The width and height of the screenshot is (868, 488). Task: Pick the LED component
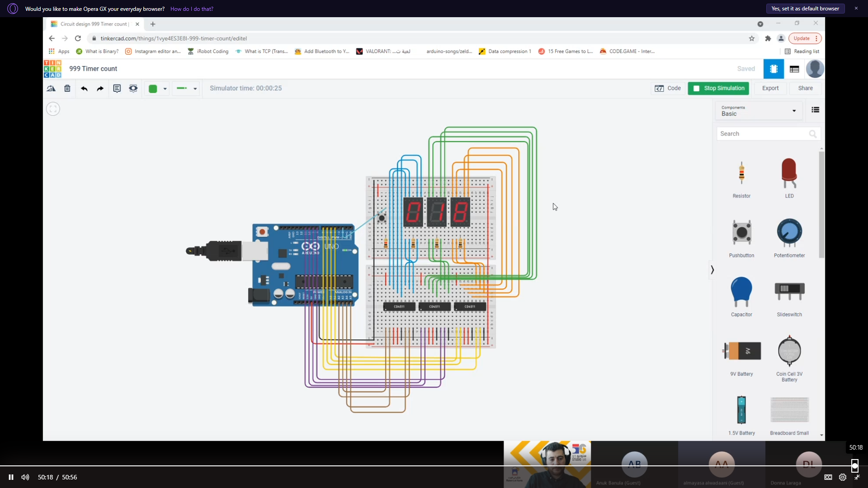pyautogui.click(x=789, y=178)
